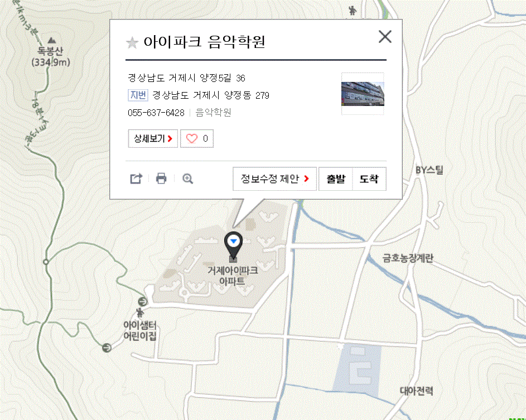Open 정보수정 제안 suggestion link

274,179
